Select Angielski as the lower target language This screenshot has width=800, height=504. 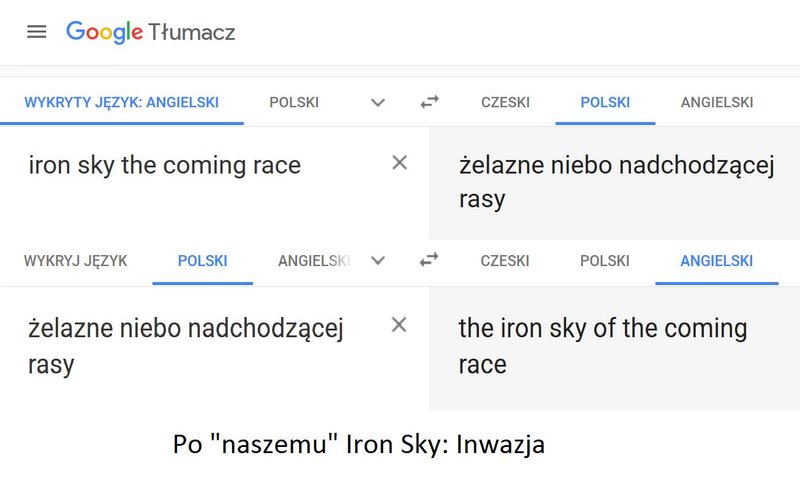tap(716, 261)
